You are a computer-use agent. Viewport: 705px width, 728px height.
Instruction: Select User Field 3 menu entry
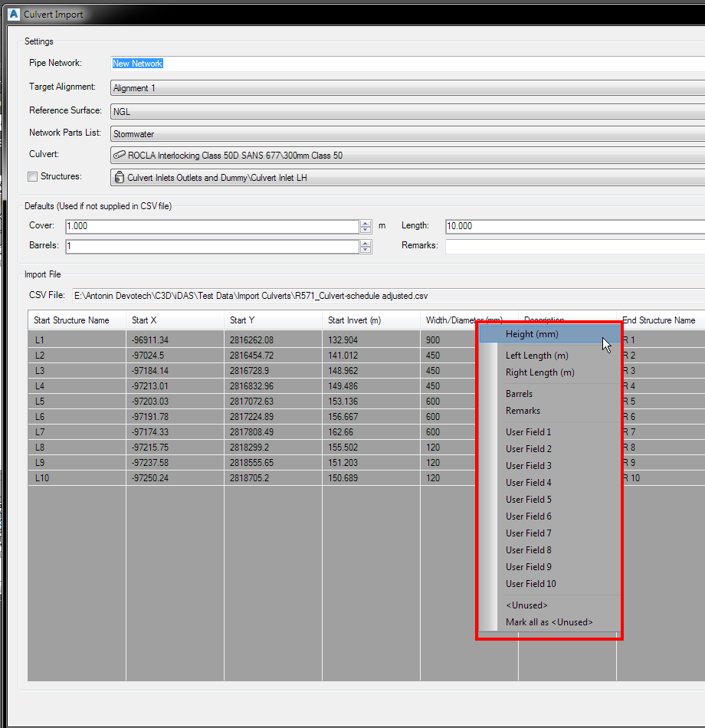point(550,466)
